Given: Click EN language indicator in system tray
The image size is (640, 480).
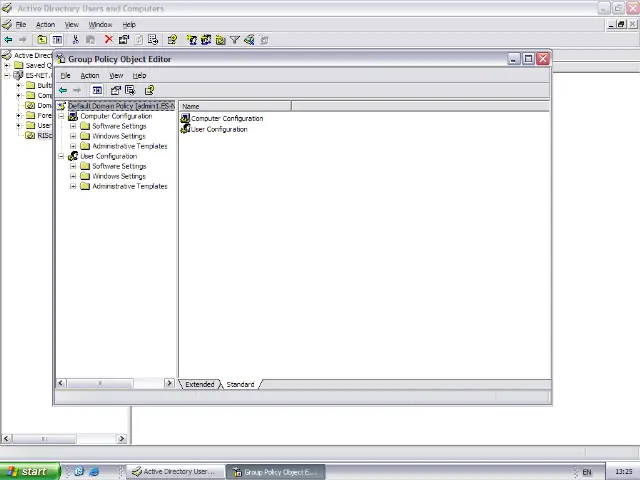Looking at the screenshot, I should (x=587, y=472).
